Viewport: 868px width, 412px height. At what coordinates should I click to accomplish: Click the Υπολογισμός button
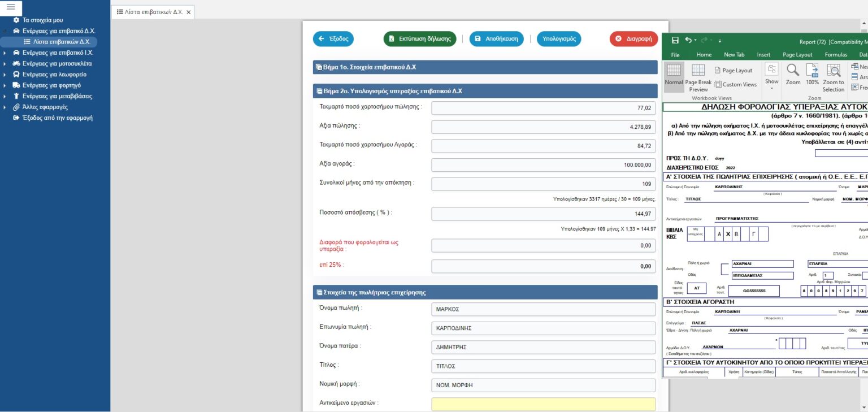(558, 39)
